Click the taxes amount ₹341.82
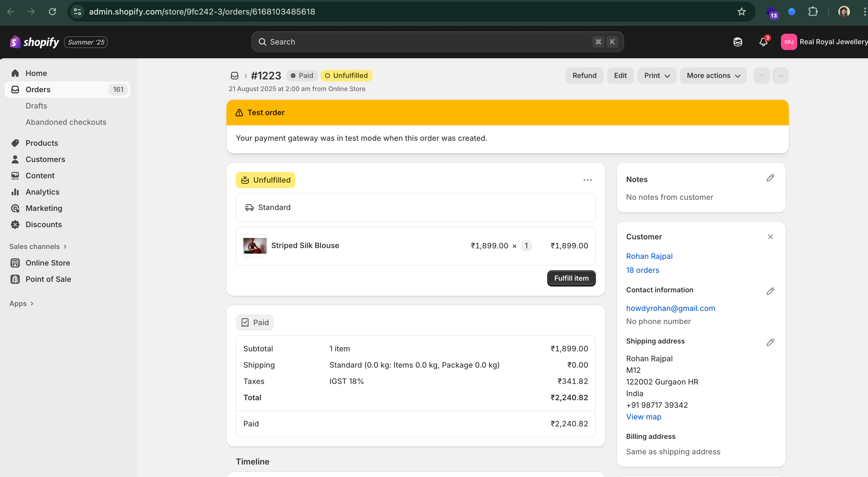This screenshot has height=477, width=868. click(573, 381)
